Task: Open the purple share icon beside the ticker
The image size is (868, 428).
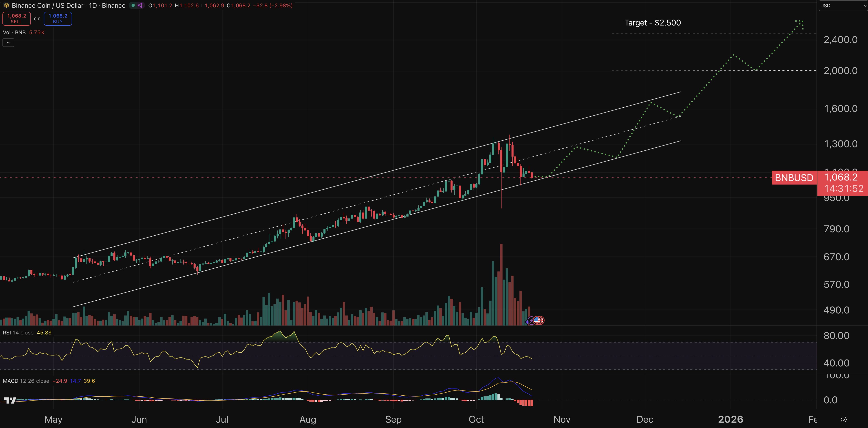Action: click(141, 5)
